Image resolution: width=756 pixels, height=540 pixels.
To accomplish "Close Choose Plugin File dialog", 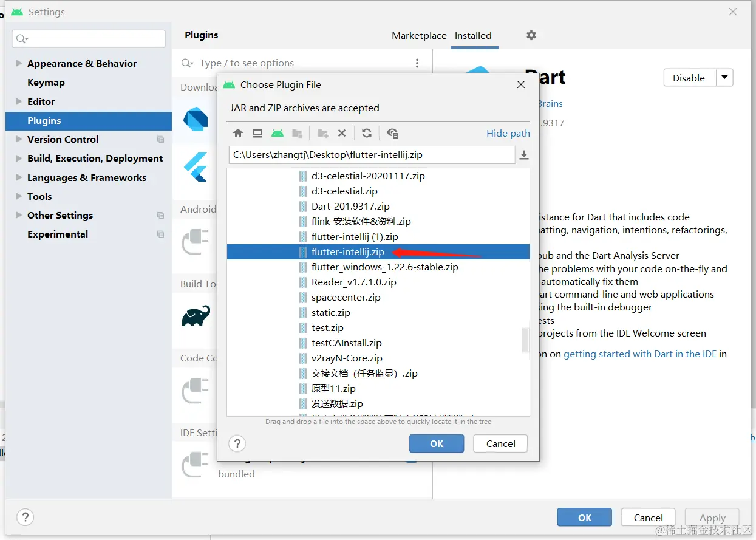I will click(521, 85).
